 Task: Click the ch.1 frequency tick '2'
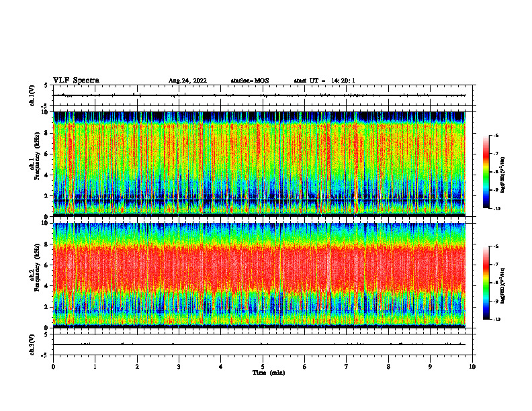47,196
